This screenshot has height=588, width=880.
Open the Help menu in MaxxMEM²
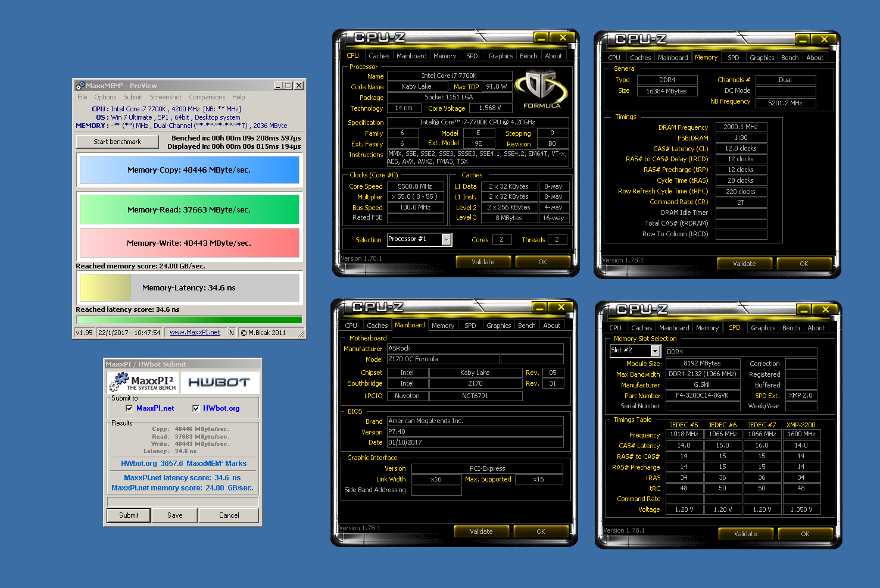click(x=238, y=97)
